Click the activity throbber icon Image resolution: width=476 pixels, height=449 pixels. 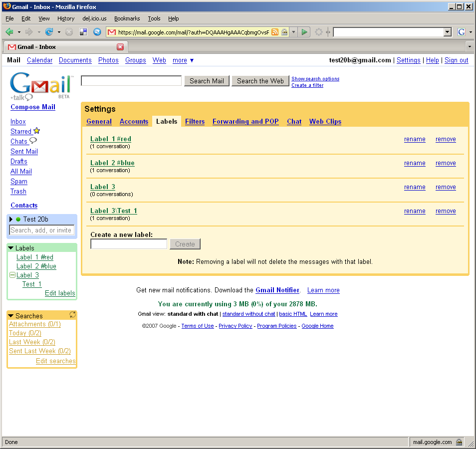pyautogui.click(x=319, y=32)
